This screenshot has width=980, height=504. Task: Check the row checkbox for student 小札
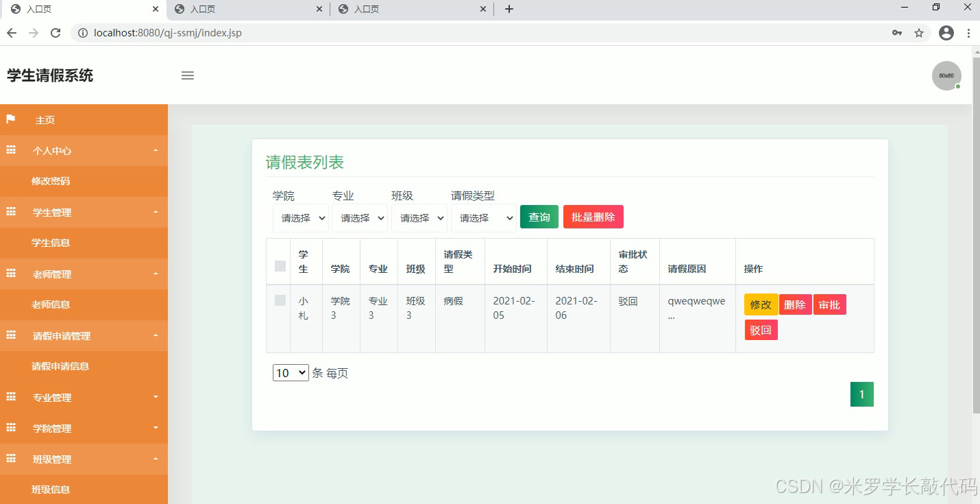(x=279, y=302)
